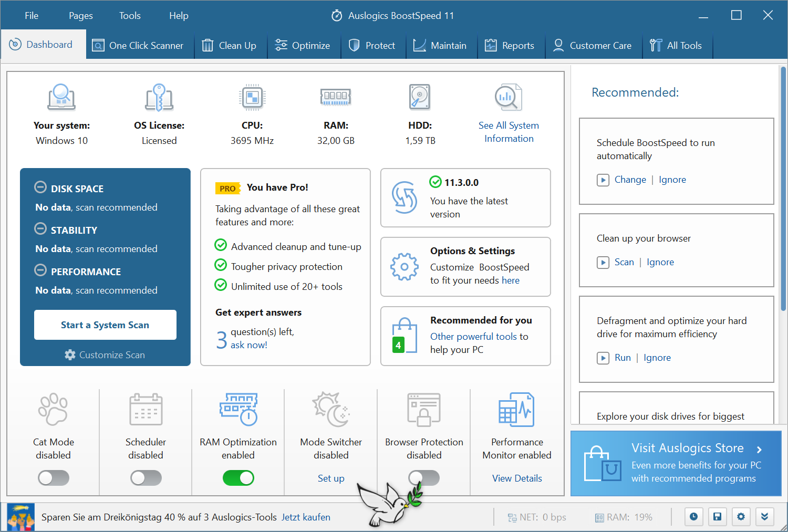Click the save disk icon in status bar

click(717, 517)
